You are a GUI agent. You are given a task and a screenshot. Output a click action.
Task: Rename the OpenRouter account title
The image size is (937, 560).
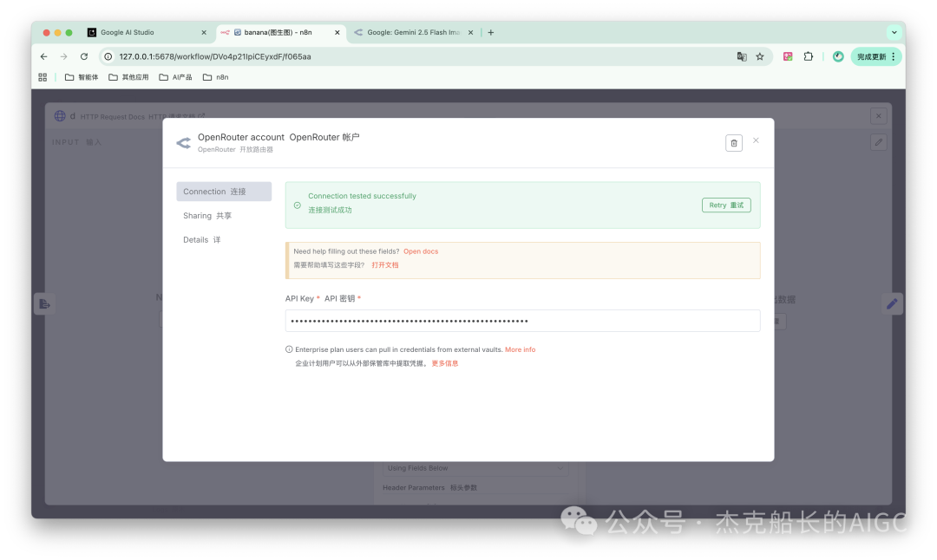[278, 137]
